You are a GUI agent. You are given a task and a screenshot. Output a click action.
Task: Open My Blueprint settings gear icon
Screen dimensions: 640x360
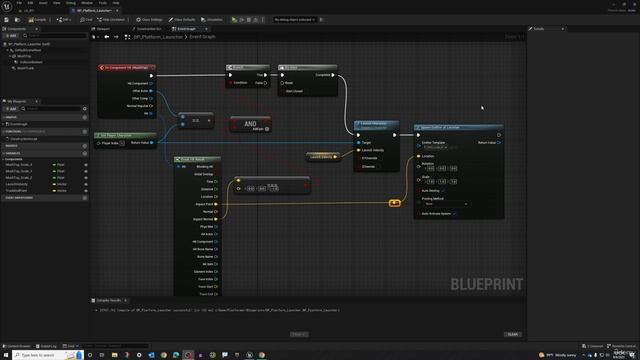(85, 109)
